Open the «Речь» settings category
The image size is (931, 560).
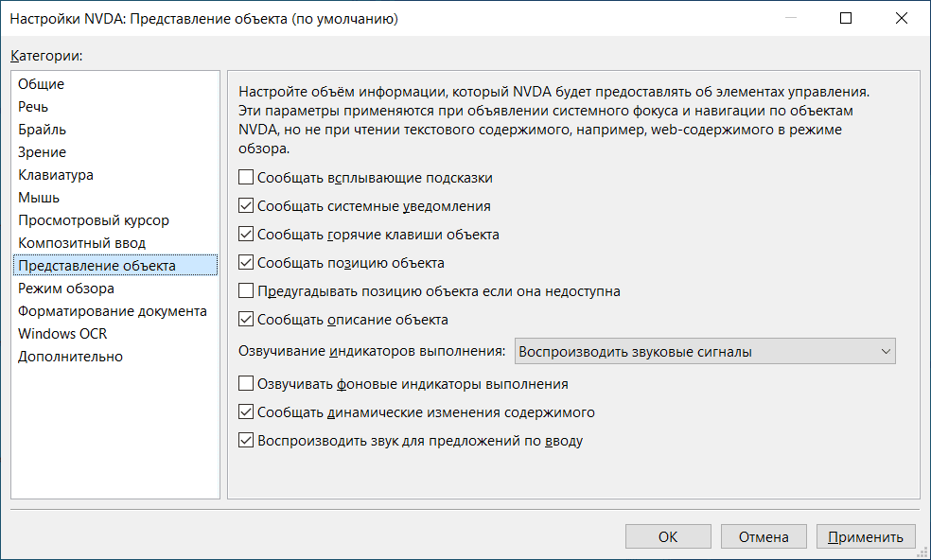[x=33, y=107]
